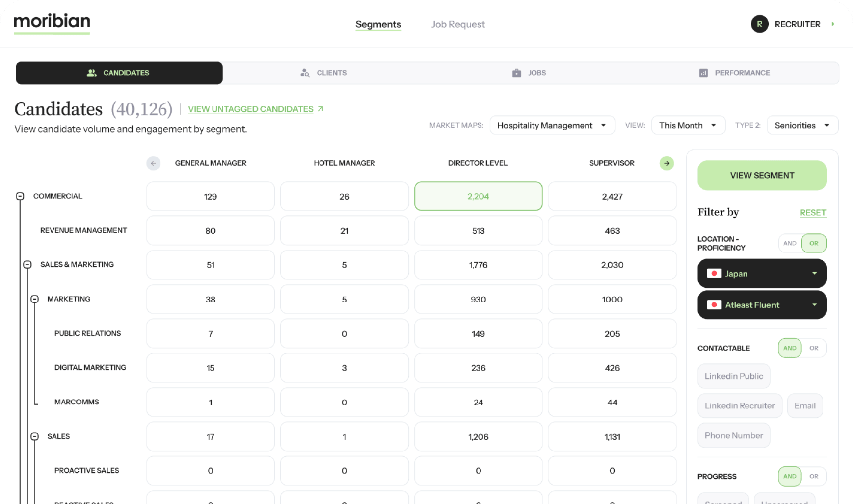Screen dimensions: 853x504
Task: Open the View This Month dropdown
Action: pos(688,125)
